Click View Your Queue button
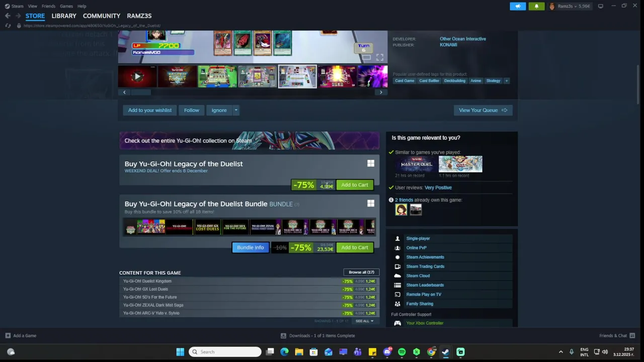This screenshot has width=644, height=362. click(x=483, y=110)
